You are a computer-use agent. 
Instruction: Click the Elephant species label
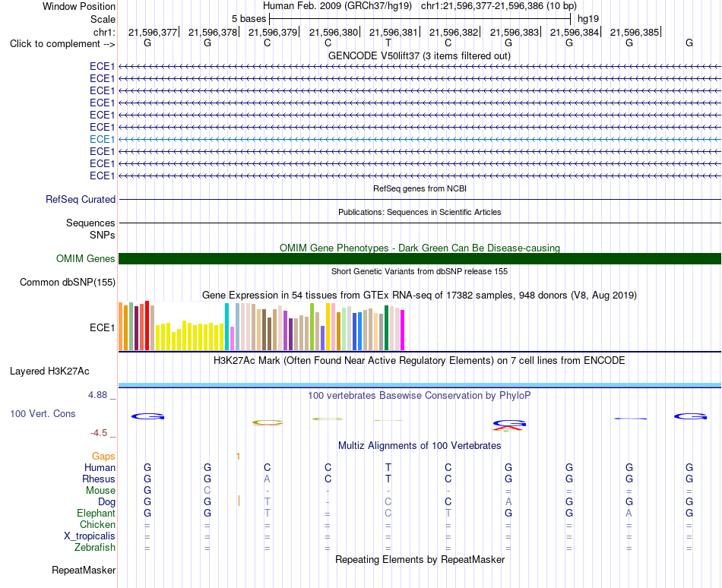(96, 513)
